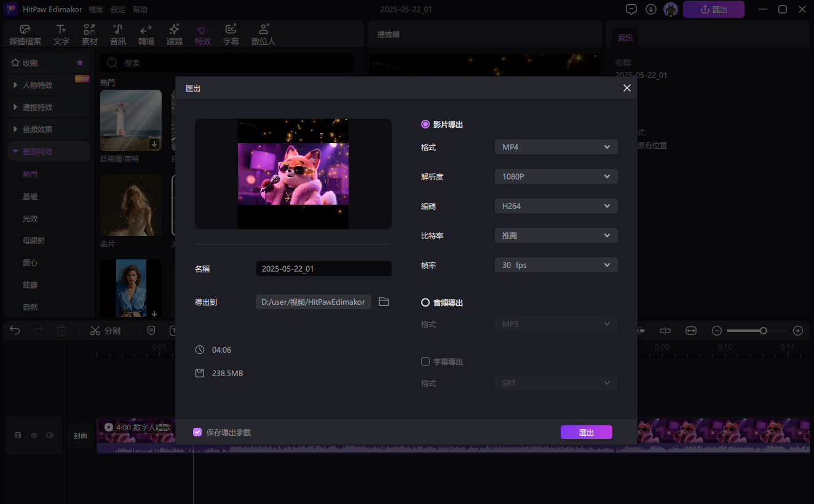Open the 格式 MP4 dropdown
The width and height of the screenshot is (814, 504).
coord(556,147)
